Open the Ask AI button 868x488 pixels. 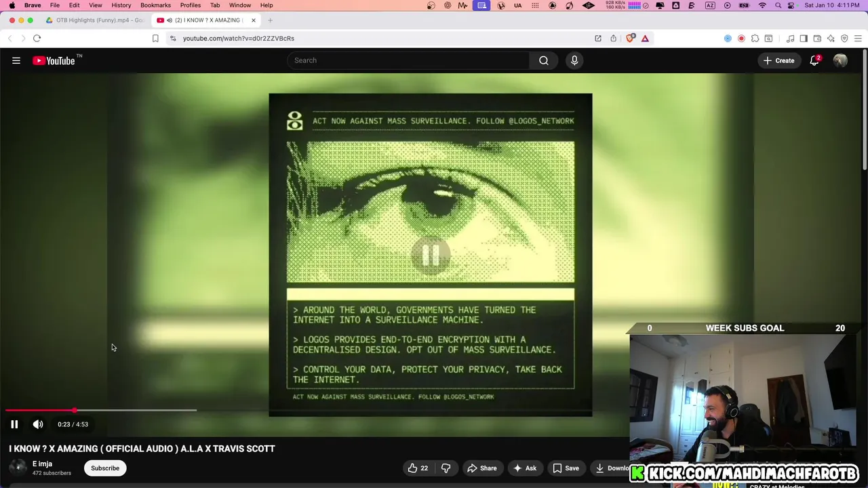(524, 468)
